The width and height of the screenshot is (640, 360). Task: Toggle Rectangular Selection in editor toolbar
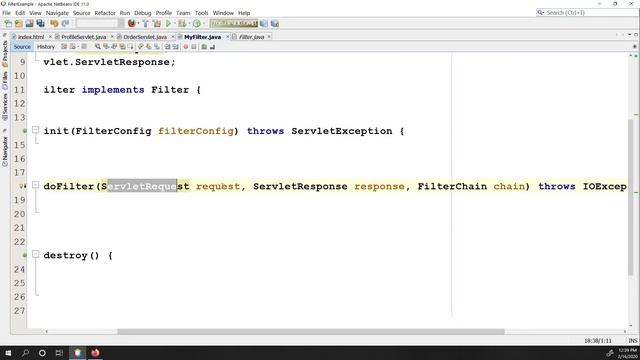pos(130,47)
